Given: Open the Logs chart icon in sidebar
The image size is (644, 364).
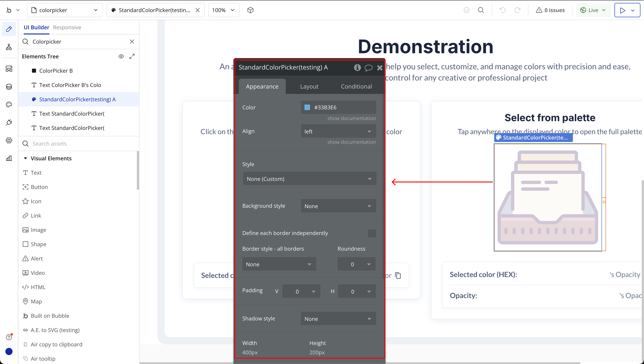Looking at the screenshot, I should [9, 158].
